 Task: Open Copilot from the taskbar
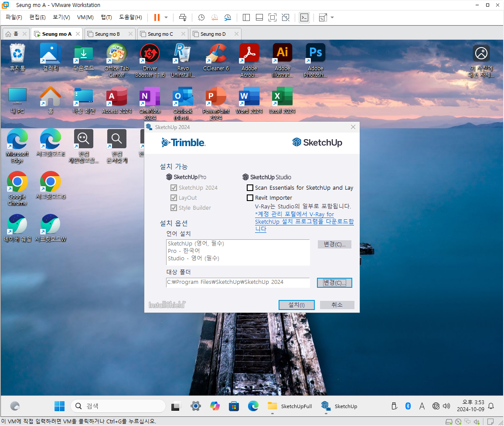click(215, 406)
